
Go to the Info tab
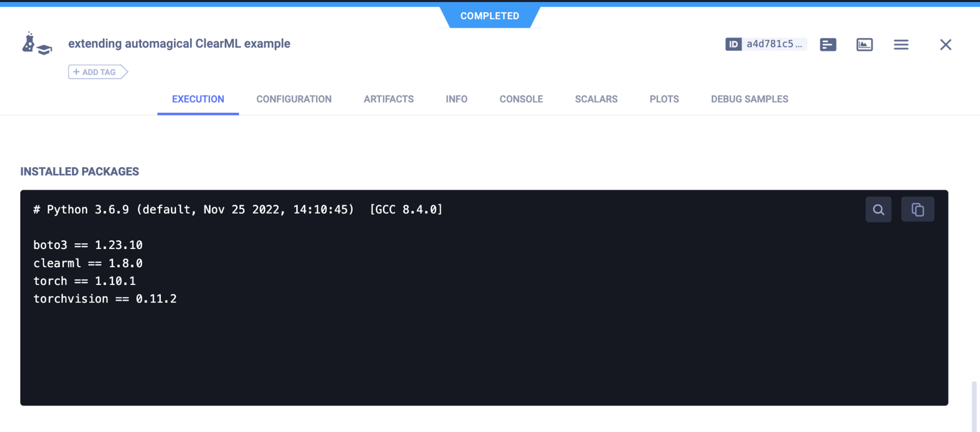click(x=456, y=99)
